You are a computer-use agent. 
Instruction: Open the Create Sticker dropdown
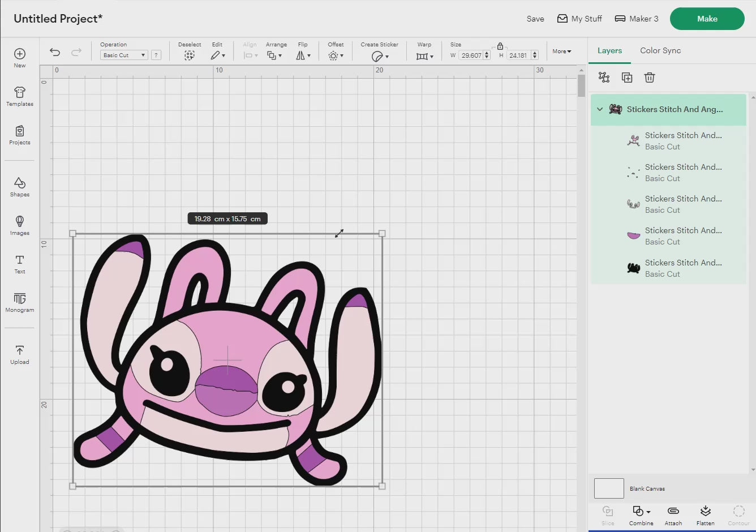coord(380,56)
